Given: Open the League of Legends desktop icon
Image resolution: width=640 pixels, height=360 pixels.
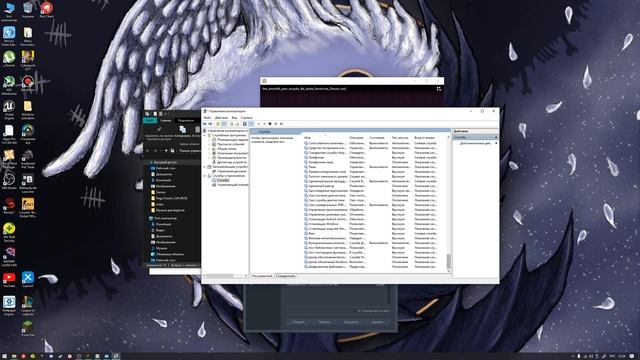Looking at the screenshot, I should (28, 306).
